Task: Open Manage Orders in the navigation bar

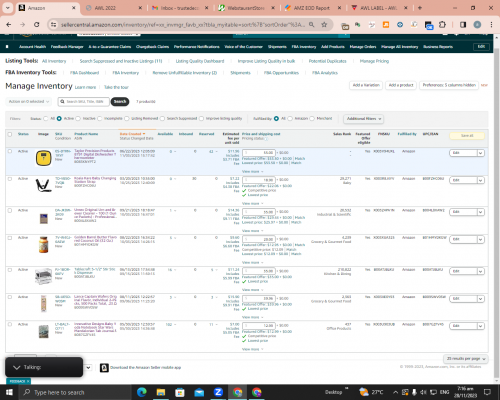Action: (363, 47)
